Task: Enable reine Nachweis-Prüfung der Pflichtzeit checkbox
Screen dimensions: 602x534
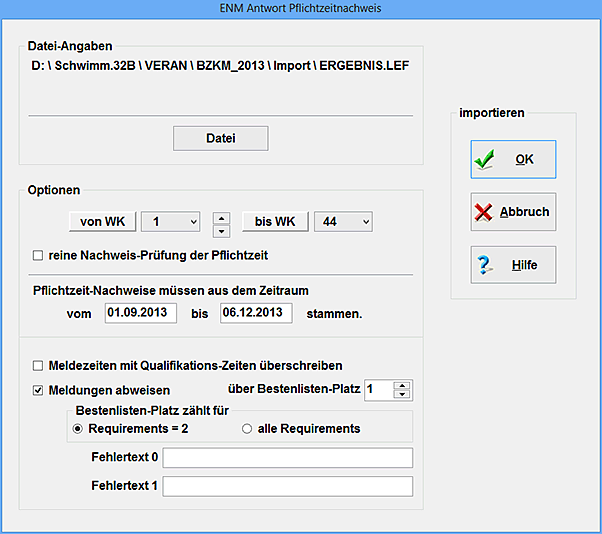Action: 38,256
